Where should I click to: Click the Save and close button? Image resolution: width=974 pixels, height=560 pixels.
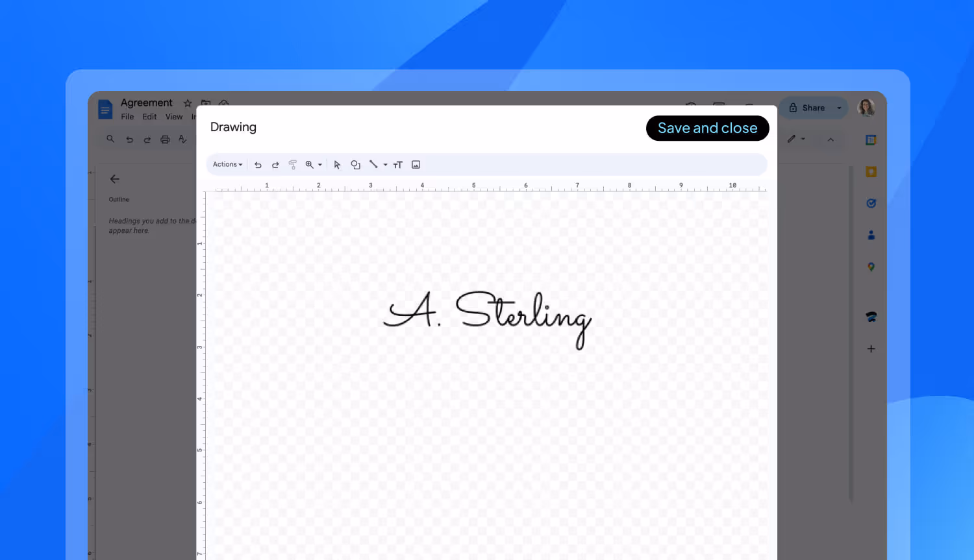(x=707, y=128)
